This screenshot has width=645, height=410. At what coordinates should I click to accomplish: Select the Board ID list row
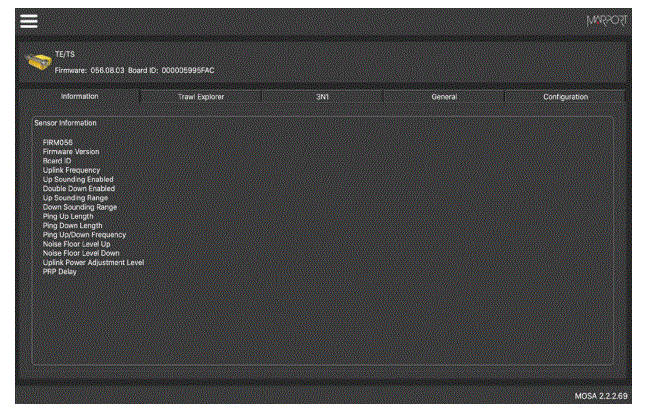coord(57,161)
